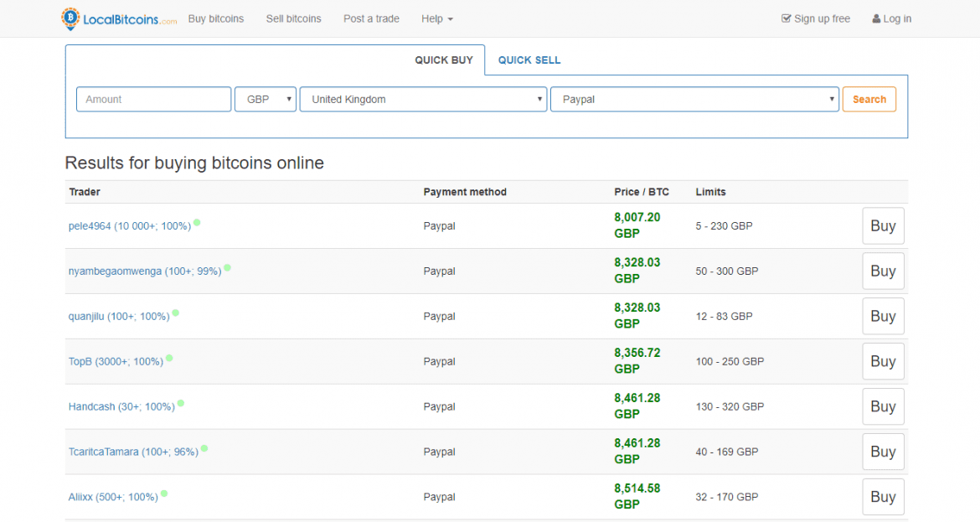The height and width of the screenshot is (522, 980).
Task: Click the LocalBitcoins logo icon
Action: tap(71, 18)
